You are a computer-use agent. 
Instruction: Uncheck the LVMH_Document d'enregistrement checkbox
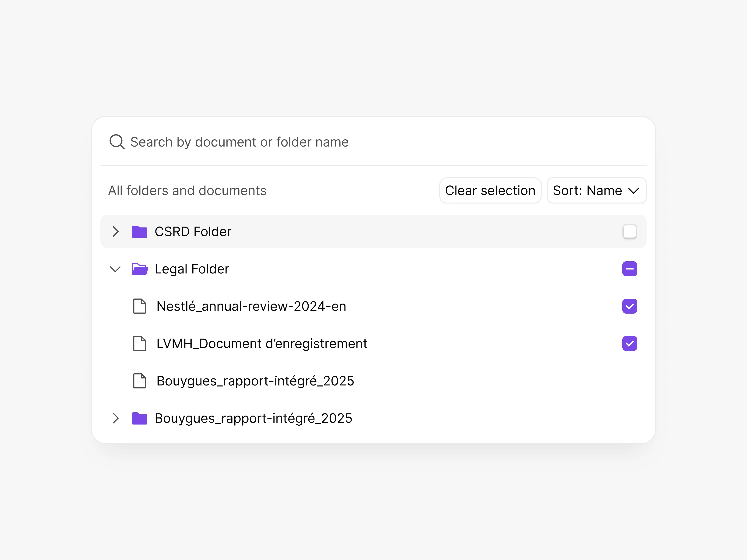630,344
